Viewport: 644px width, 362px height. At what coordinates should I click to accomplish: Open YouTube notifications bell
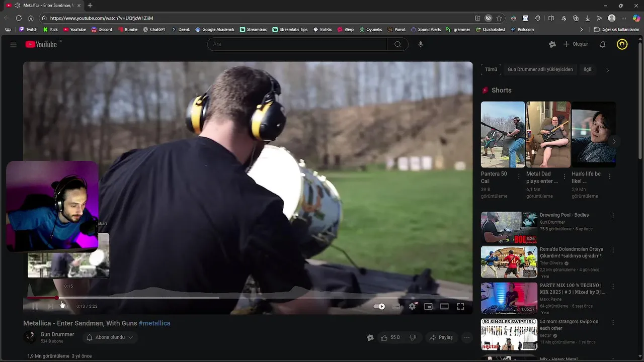tap(603, 44)
